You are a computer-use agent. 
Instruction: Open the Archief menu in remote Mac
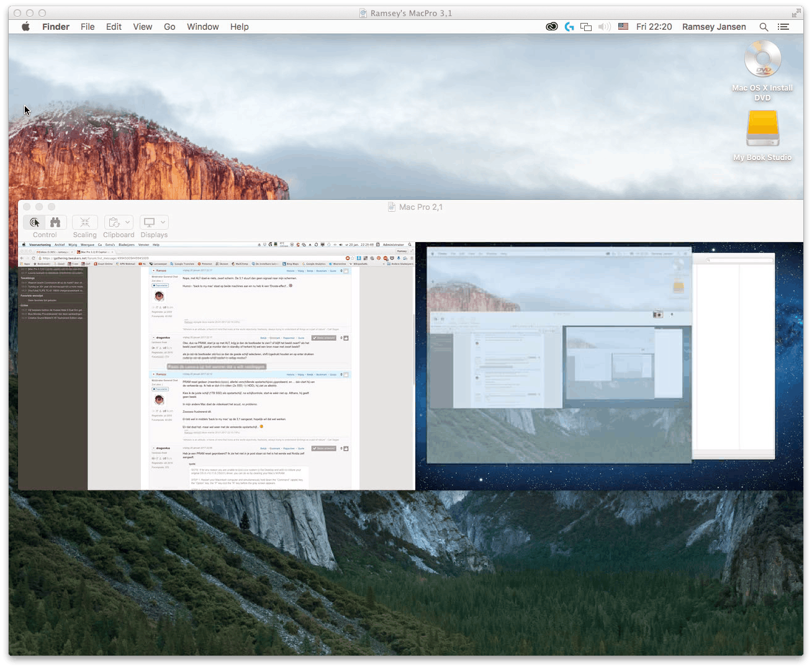tap(60, 245)
